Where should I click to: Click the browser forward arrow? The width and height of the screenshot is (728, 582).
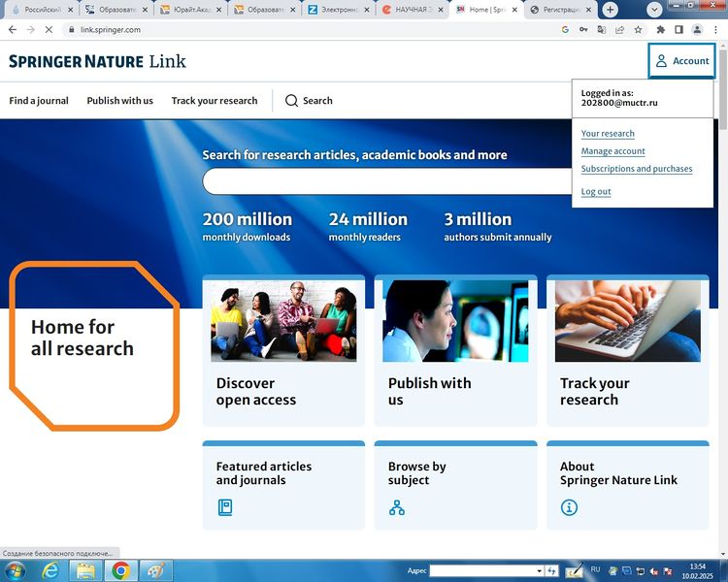31,30
